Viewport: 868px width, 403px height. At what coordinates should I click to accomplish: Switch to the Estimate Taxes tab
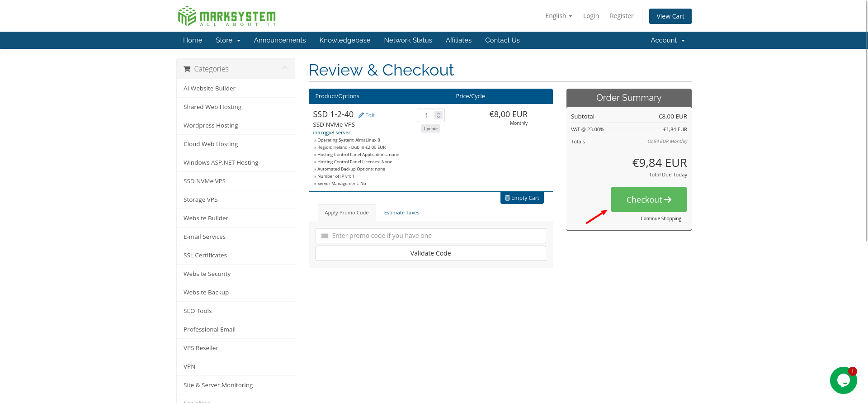(401, 213)
